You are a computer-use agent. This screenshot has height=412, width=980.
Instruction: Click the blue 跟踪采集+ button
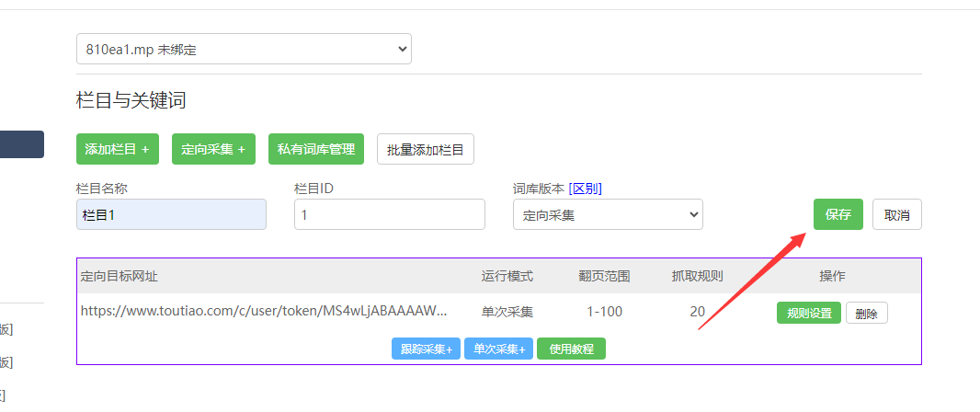click(426, 349)
